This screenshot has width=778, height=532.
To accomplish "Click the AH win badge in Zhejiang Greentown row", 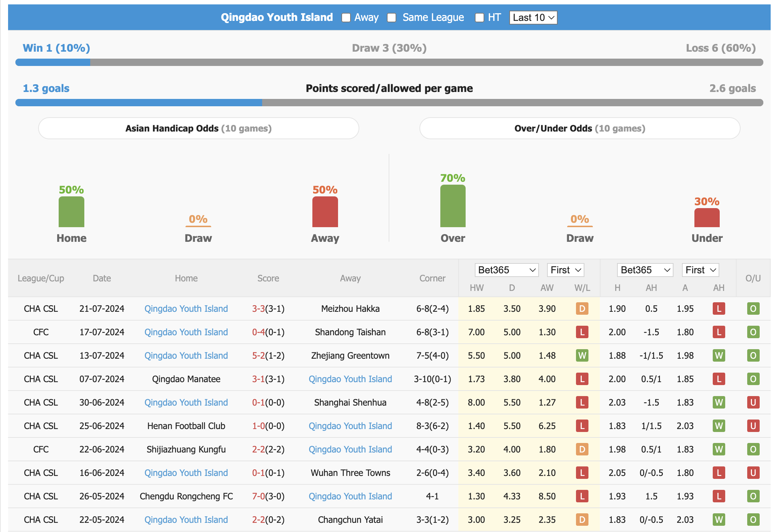I will (719, 356).
